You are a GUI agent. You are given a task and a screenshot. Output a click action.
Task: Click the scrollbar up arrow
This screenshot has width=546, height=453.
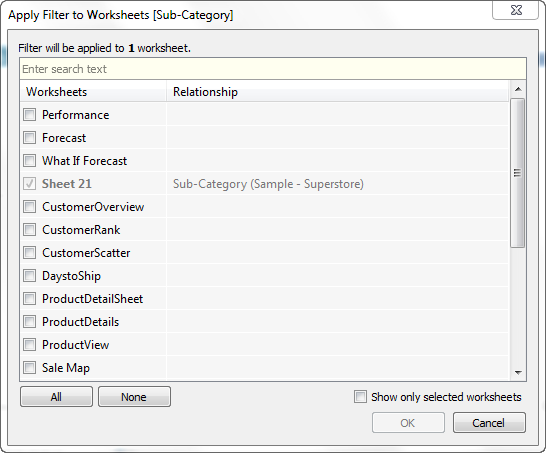(518, 89)
